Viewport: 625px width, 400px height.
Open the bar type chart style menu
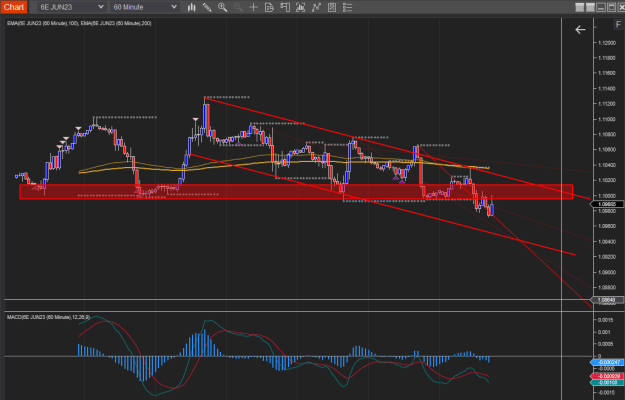tap(192, 7)
